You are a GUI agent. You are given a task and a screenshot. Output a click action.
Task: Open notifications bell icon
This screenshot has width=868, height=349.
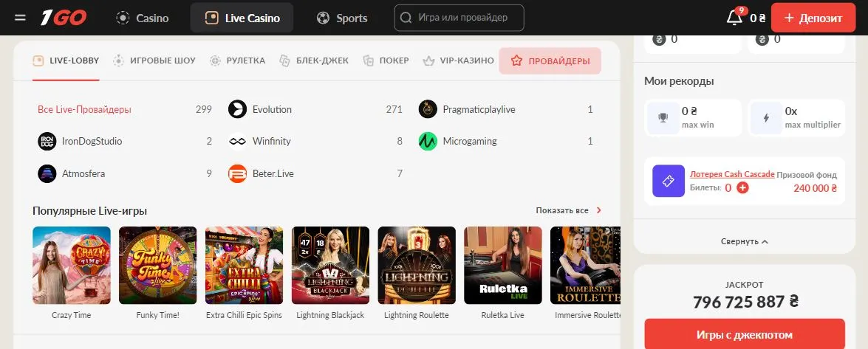tap(734, 18)
